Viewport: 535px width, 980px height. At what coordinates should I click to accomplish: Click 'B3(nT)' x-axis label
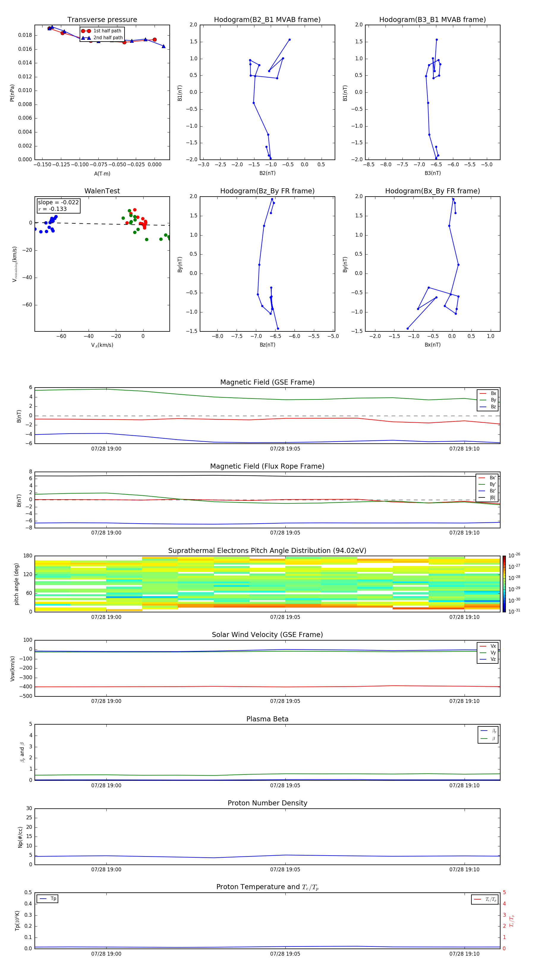click(x=432, y=173)
